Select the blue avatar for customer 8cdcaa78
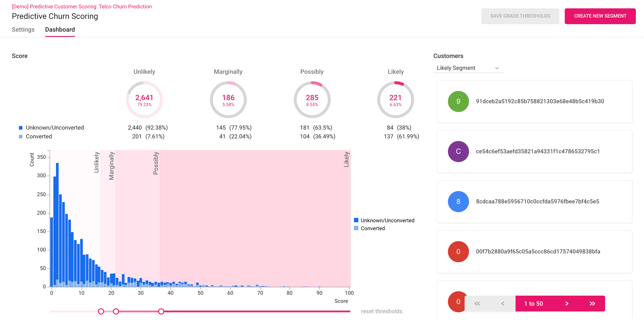Screen dimensions: 644x329 (458, 201)
